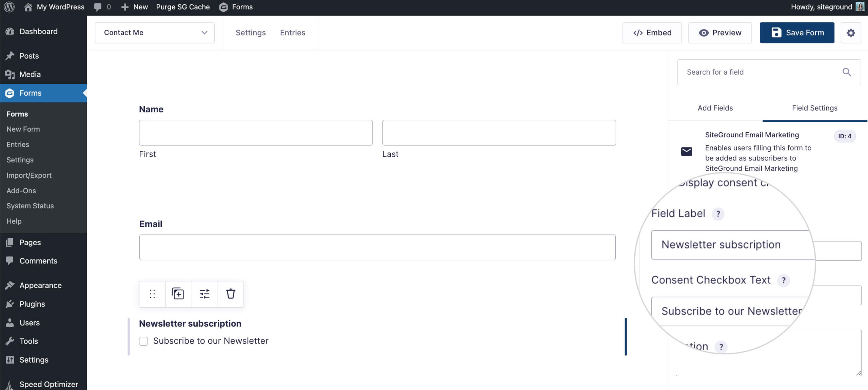Click the First name input field
Screen dimensions: 868x390
(256, 133)
